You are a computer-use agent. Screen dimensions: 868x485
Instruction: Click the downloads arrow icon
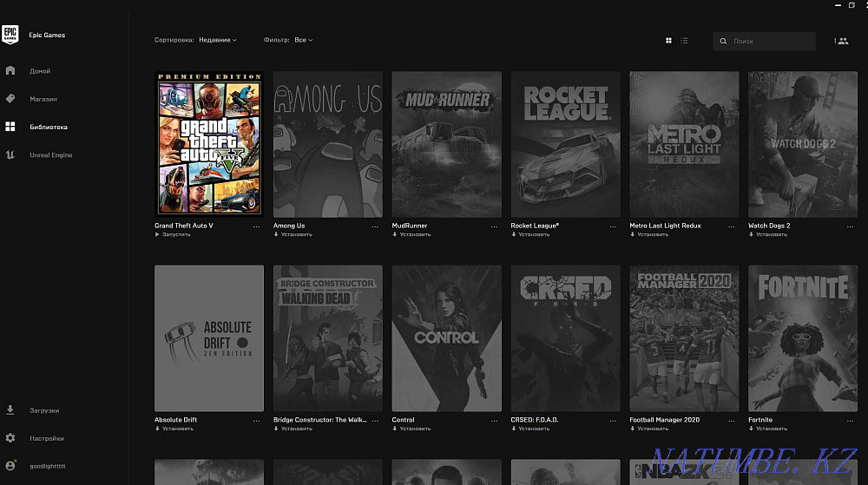[10, 410]
